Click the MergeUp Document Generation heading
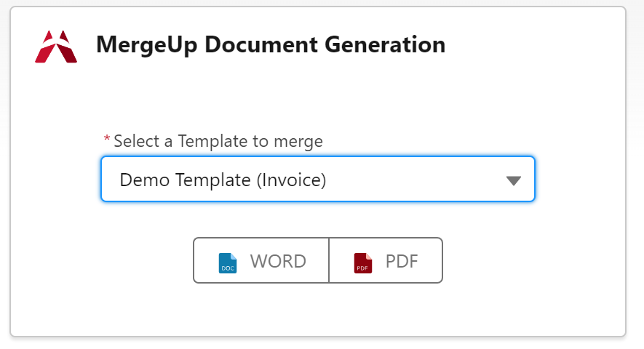The width and height of the screenshot is (644, 349). point(271,45)
